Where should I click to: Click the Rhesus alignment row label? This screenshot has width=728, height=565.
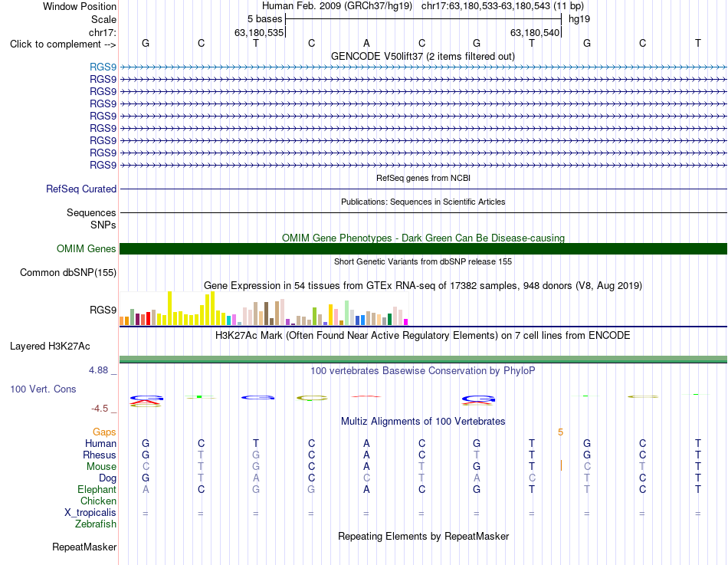(100, 455)
